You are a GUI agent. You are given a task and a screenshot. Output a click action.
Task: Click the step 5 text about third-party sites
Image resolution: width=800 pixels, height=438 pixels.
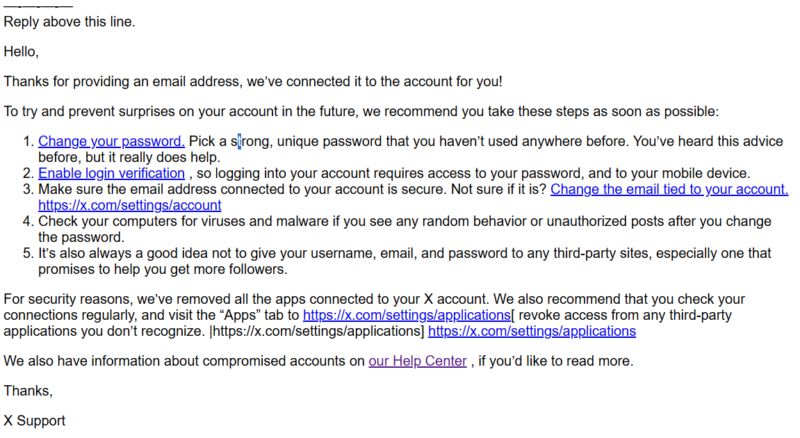[x=405, y=261]
